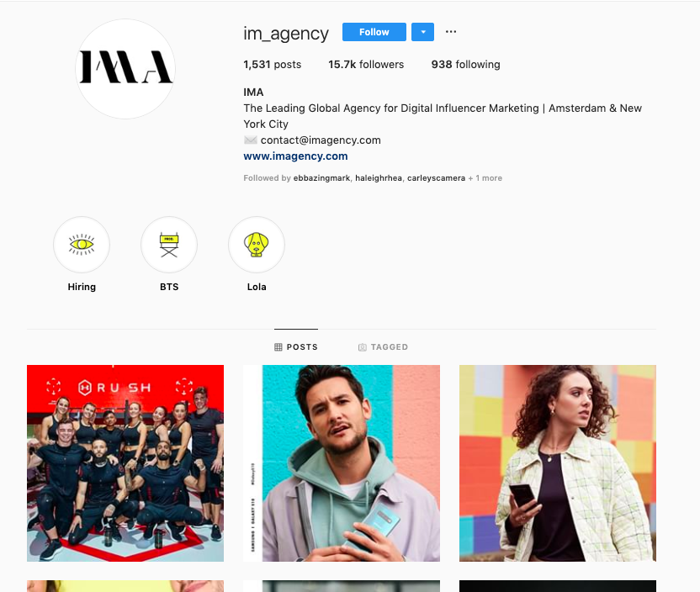The height and width of the screenshot is (592, 700).
Task: Visit the www.imagency.com link
Action: 295,156
